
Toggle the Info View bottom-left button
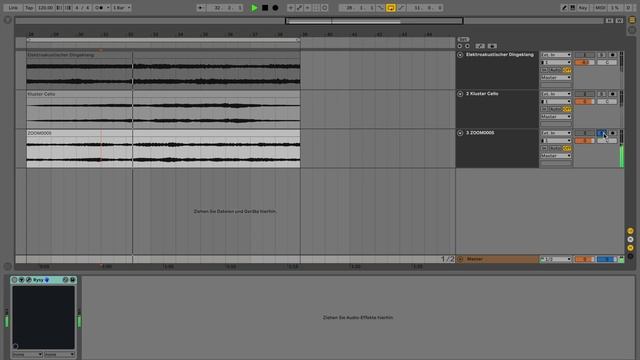[7, 266]
